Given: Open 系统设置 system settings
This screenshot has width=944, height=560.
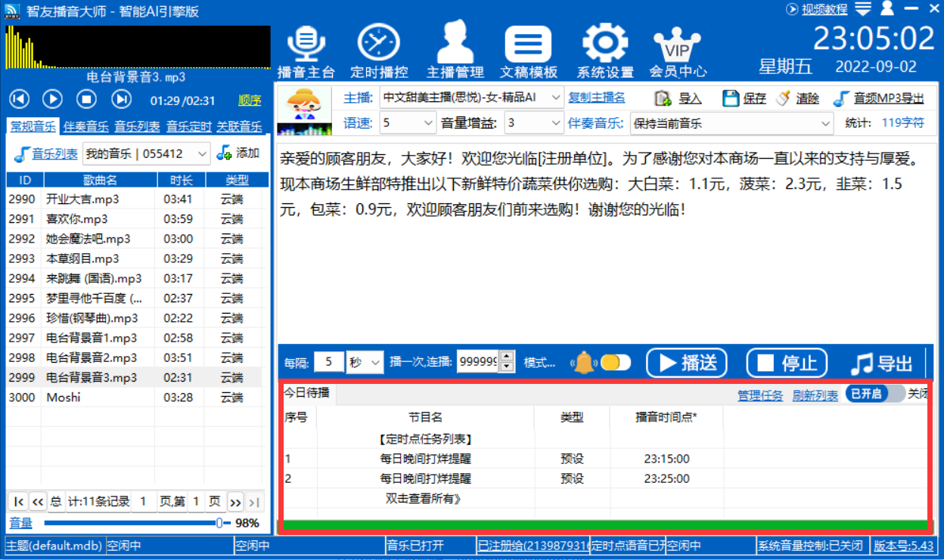Looking at the screenshot, I should coord(605,51).
